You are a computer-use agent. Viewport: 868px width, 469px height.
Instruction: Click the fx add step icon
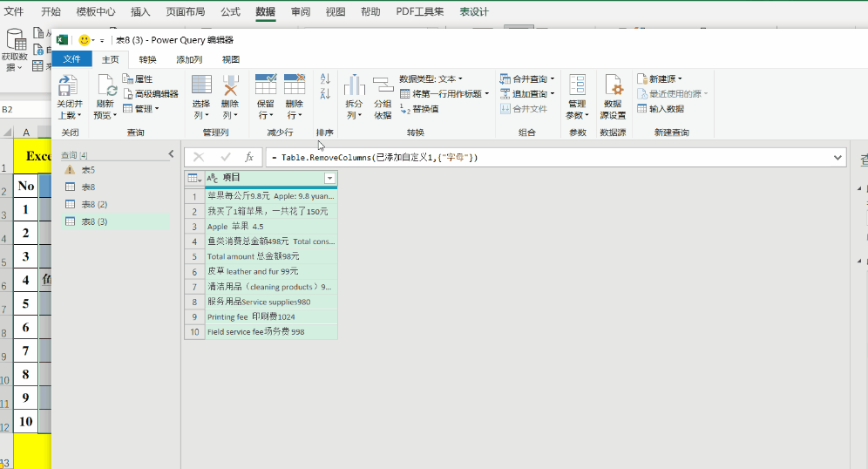coord(249,157)
